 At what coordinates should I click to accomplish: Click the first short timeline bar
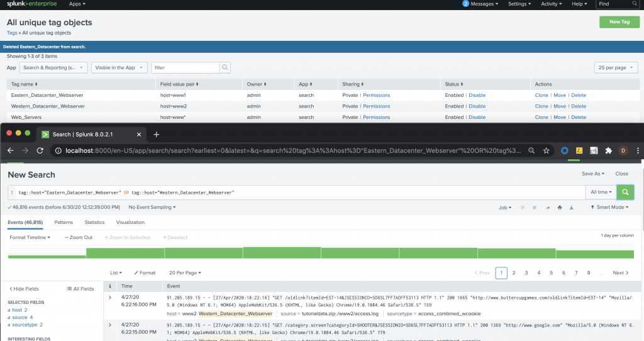coord(47,257)
